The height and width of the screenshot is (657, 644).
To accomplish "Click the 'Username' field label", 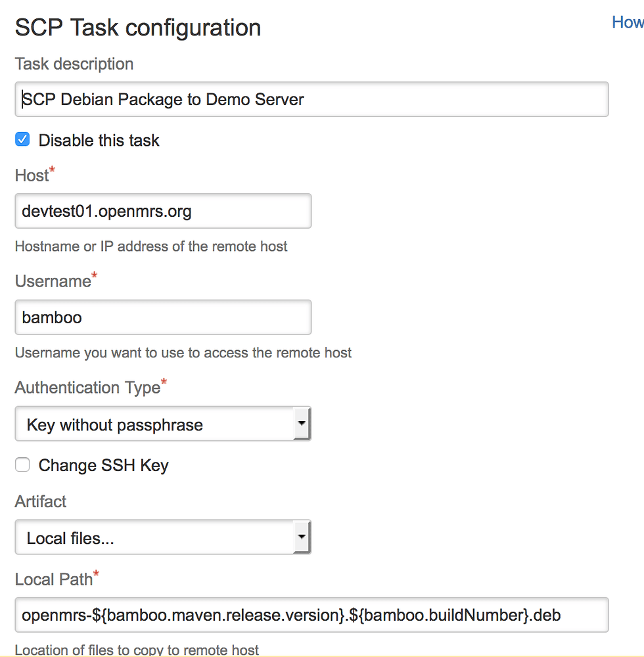I will tap(53, 281).
